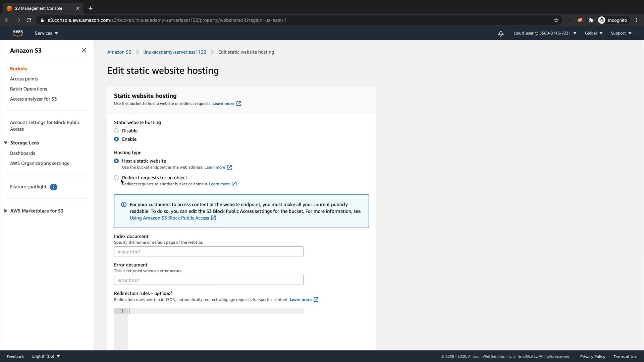
Task: Select Enable static website hosting
Action: [x=116, y=139]
